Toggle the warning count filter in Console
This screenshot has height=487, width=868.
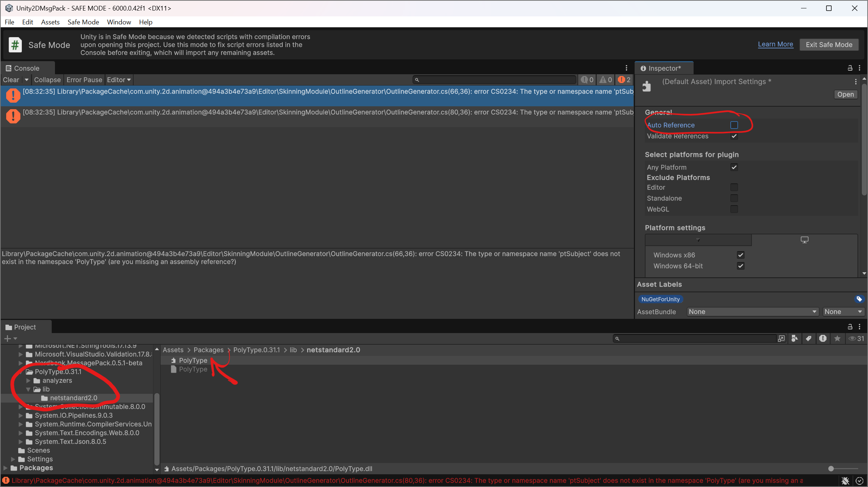(x=606, y=80)
